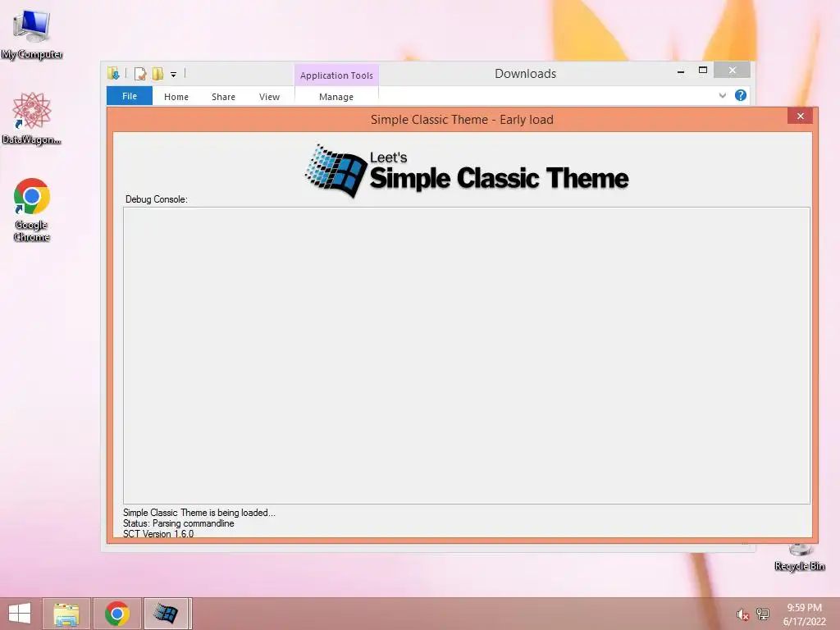The height and width of the screenshot is (630, 840).
Task: Click the New Folder quick access icon
Action: point(157,74)
